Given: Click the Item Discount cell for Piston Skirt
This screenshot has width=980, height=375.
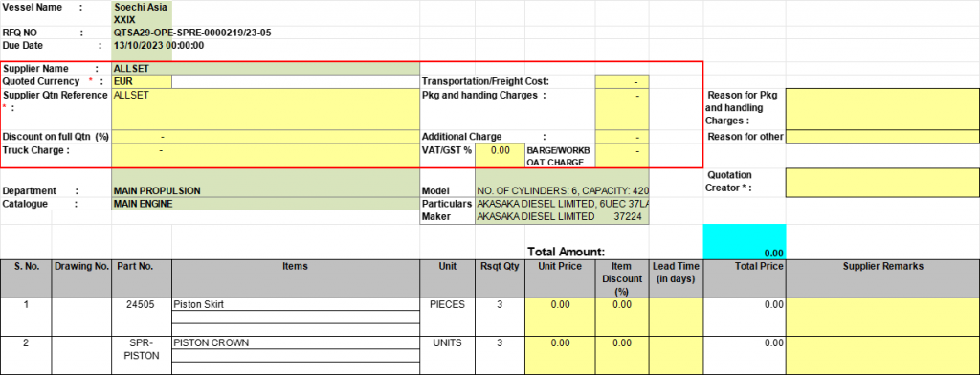Looking at the screenshot, I should tap(622, 317).
